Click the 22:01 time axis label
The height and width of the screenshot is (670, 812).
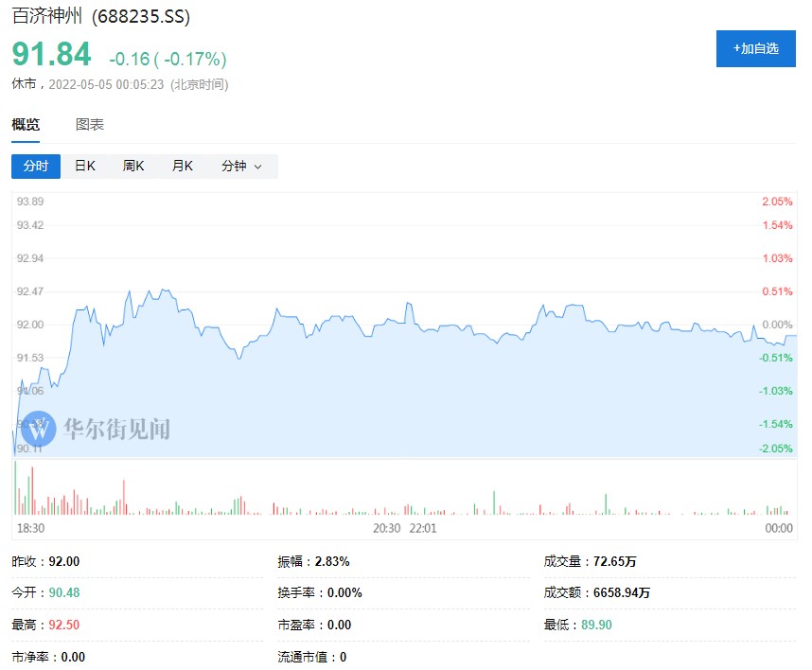[423, 528]
